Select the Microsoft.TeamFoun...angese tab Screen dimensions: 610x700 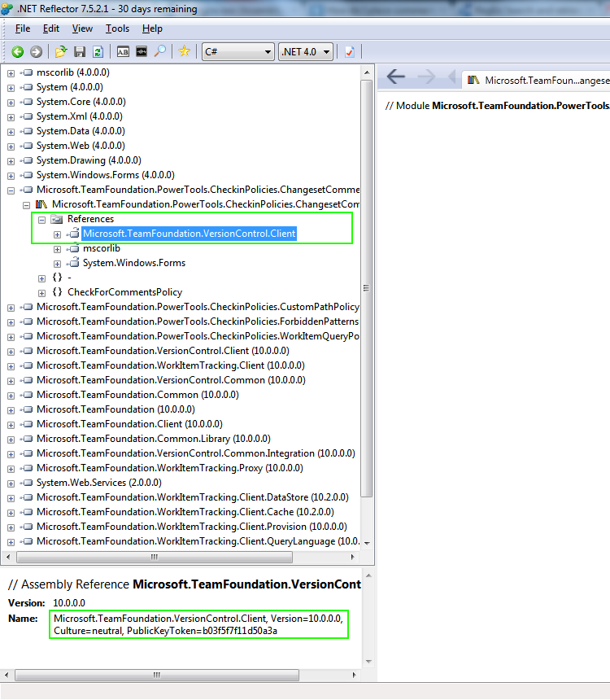point(537,81)
